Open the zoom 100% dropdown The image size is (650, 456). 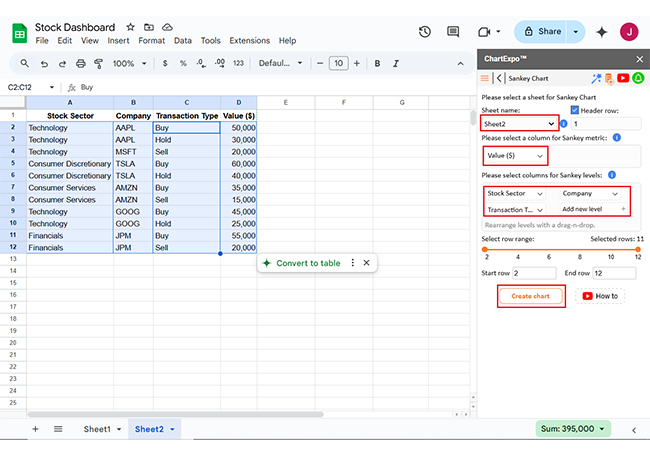click(130, 63)
